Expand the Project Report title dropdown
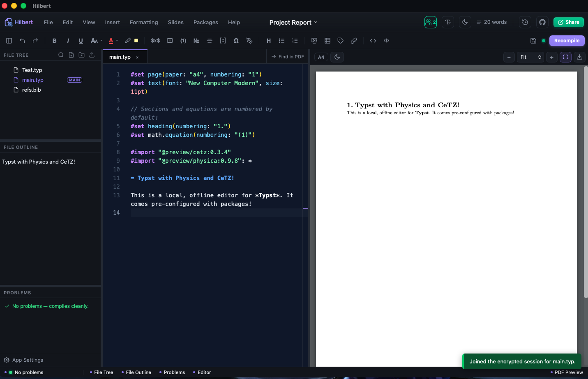The width and height of the screenshot is (588, 379). coord(293,22)
